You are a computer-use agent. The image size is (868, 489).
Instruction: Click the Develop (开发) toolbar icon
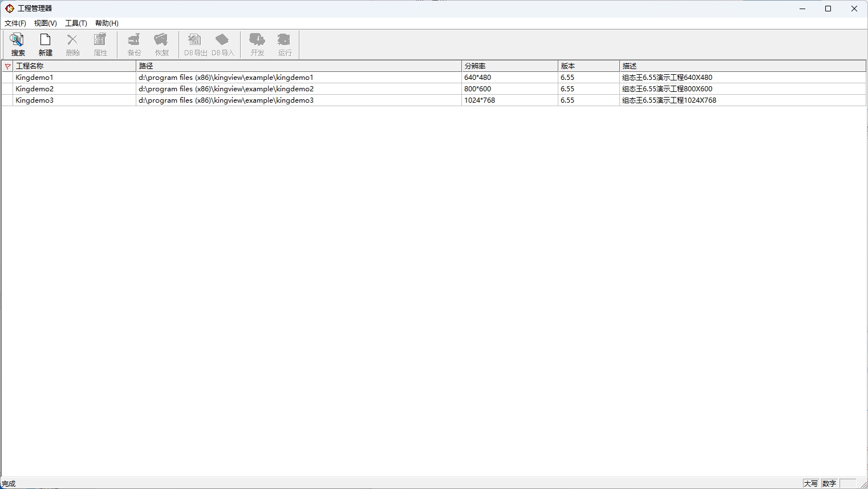click(257, 44)
